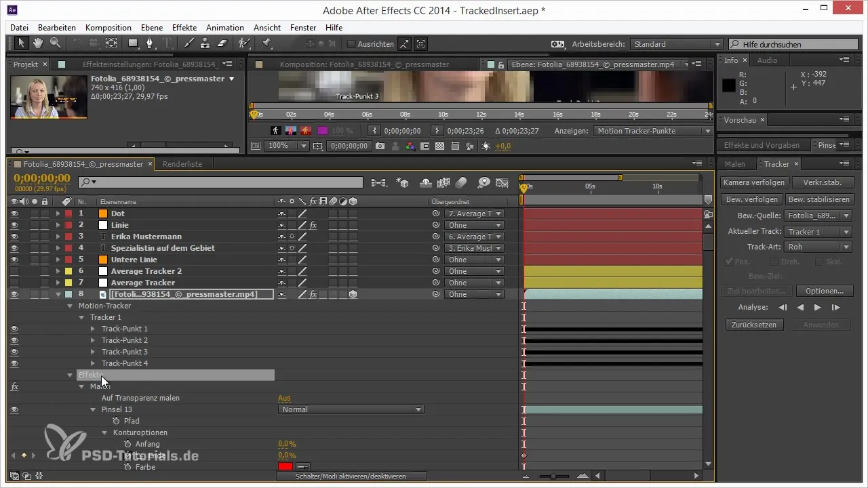Select the Puppet Pin tool

[x=266, y=43]
